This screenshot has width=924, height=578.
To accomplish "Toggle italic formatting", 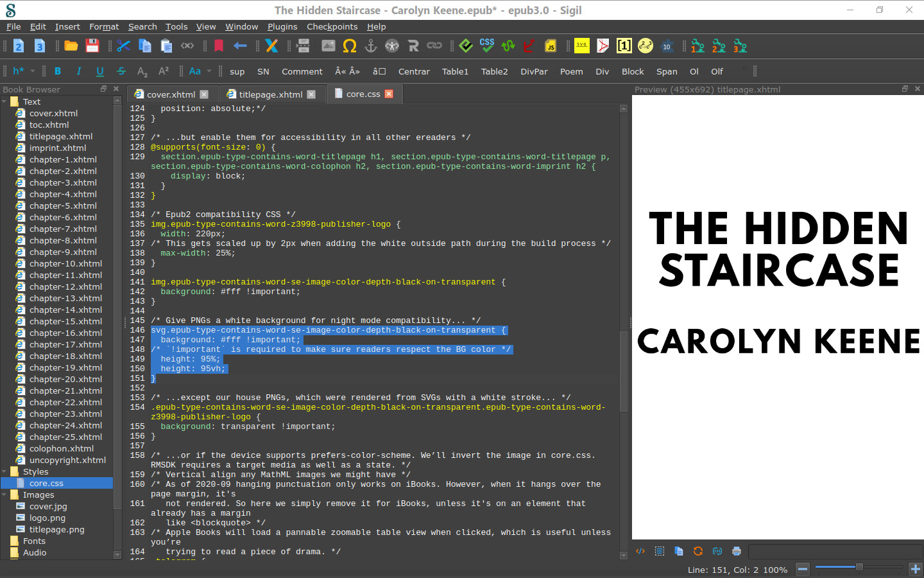I will pyautogui.click(x=79, y=71).
